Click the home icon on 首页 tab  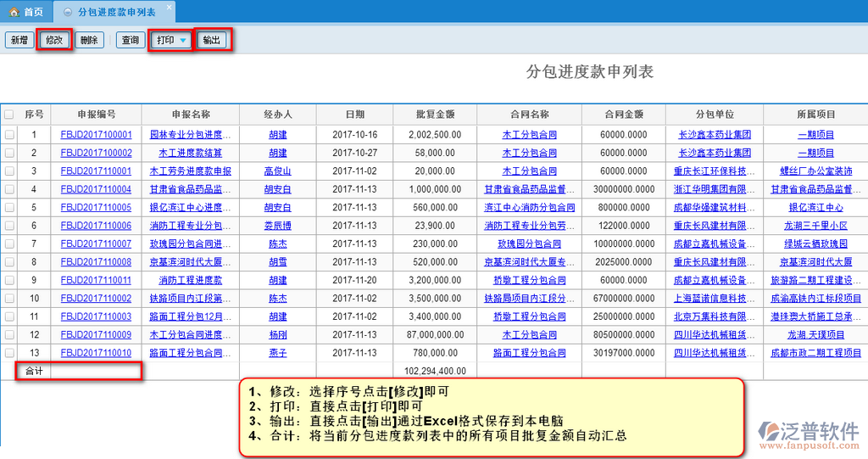point(14,13)
